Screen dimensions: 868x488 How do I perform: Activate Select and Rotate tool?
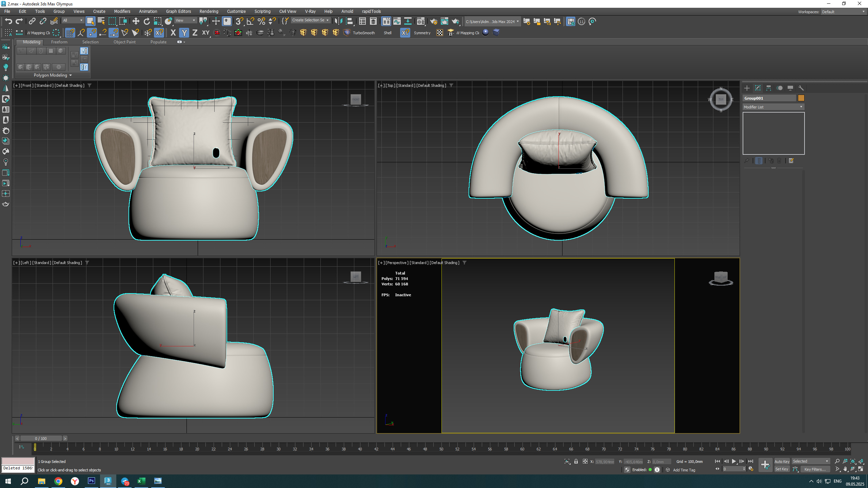click(146, 21)
